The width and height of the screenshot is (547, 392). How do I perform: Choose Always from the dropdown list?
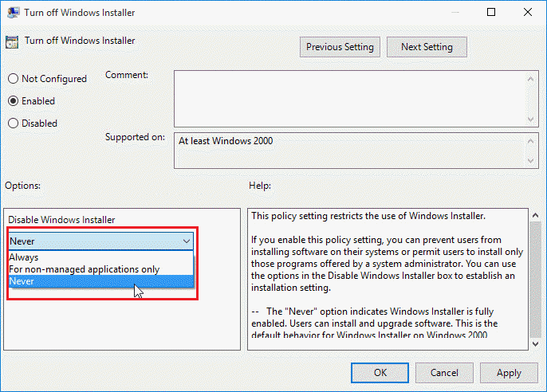[100, 257]
